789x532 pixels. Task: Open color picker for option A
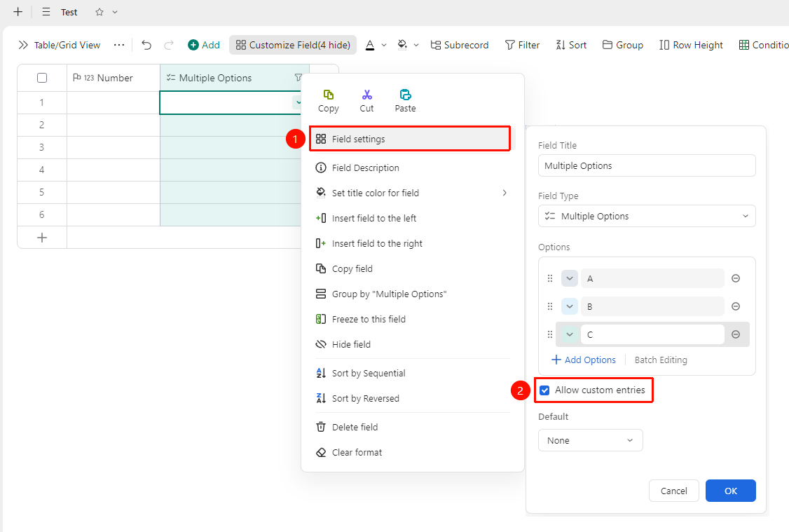click(570, 278)
